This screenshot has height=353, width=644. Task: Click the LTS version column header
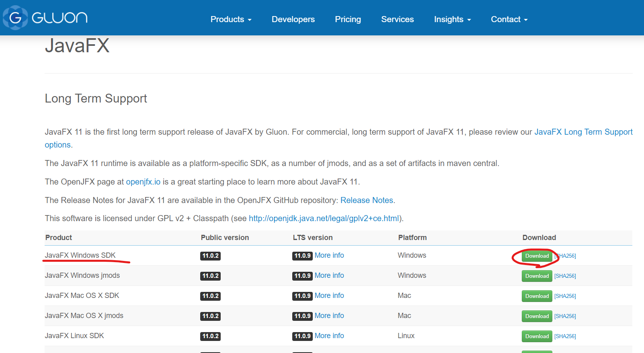(x=313, y=238)
